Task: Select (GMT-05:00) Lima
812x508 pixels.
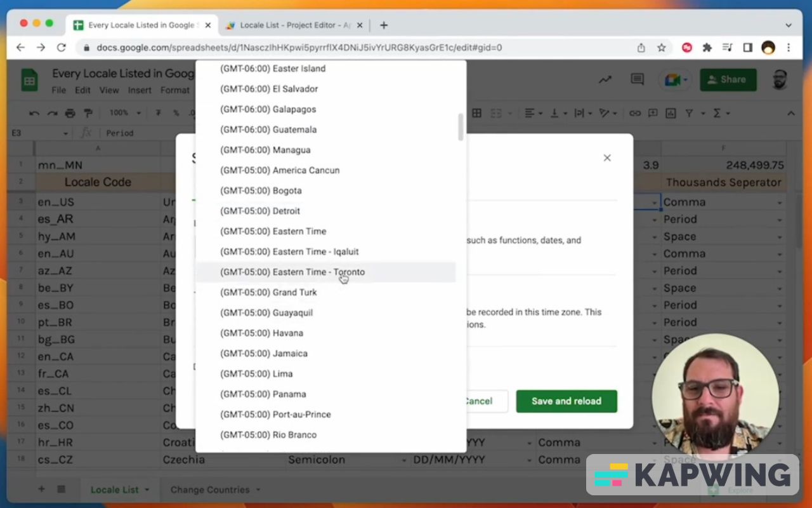Action: [325, 373]
